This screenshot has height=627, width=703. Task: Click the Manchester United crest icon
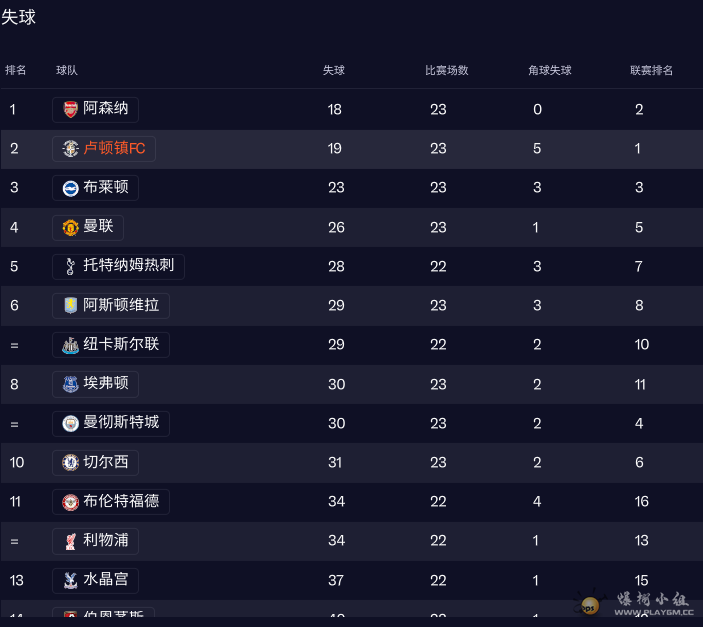click(x=70, y=227)
